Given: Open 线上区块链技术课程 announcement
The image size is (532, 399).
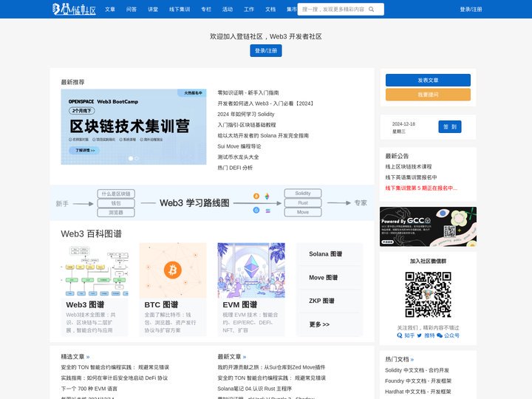Looking at the screenshot, I should point(409,166).
